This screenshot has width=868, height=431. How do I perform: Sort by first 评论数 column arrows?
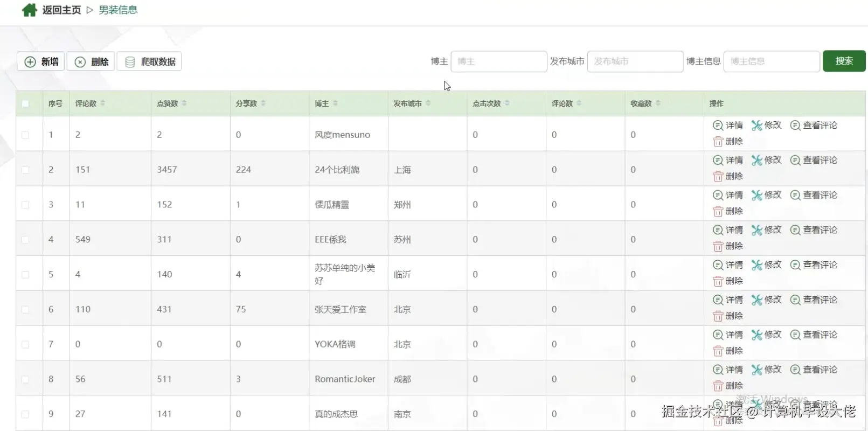pyautogui.click(x=102, y=103)
